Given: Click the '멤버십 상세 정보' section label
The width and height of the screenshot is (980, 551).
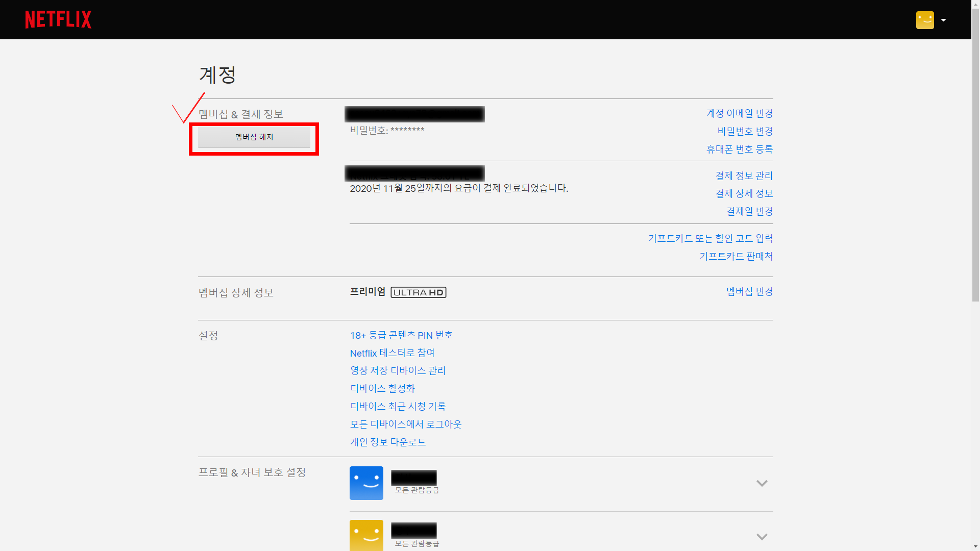Looking at the screenshot, I should point(236,293).
